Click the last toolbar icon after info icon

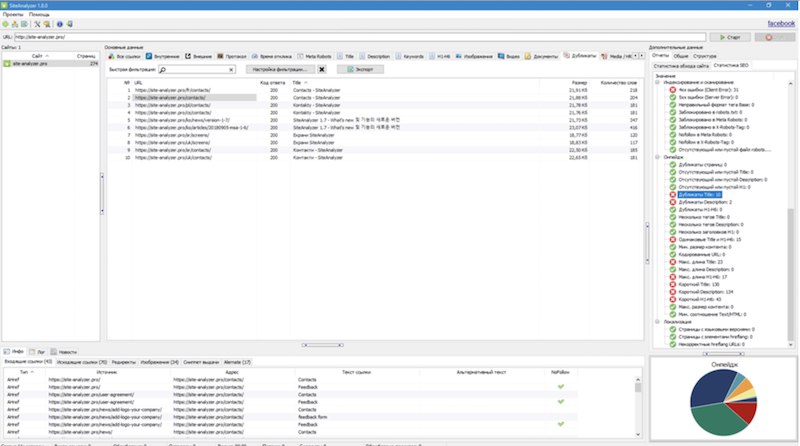point(69,24)
